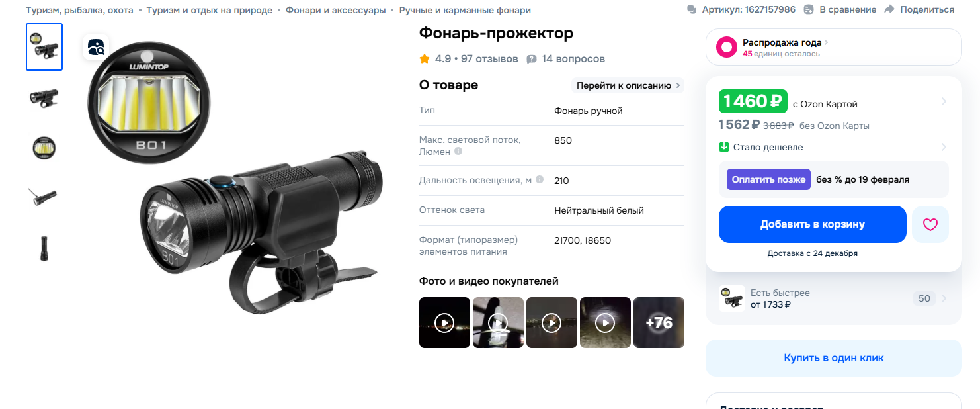Click the comparison icon near В сравнение
This screenshot has height=409, width=980.
809,9
